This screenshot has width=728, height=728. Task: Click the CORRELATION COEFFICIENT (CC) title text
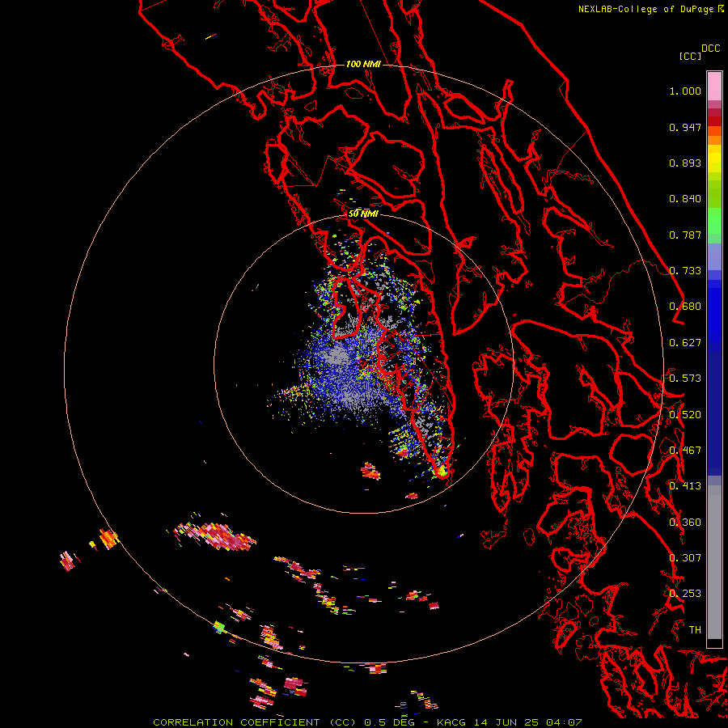coord(255,722)
